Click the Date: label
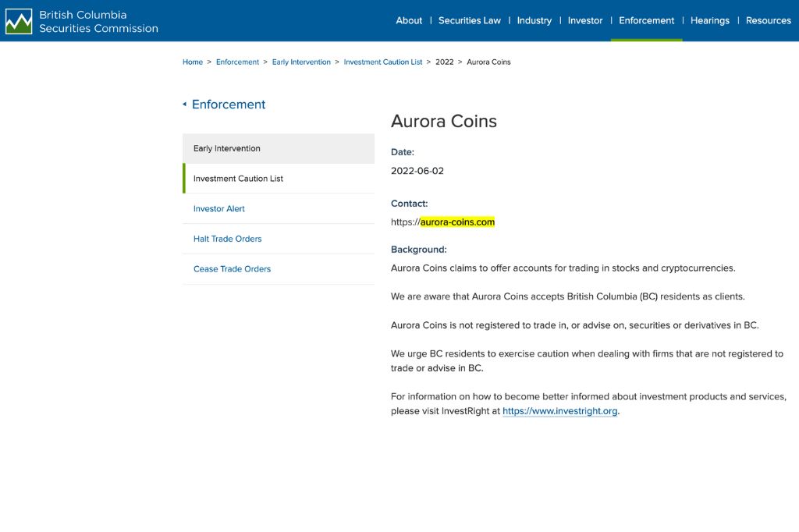 pos(403,152)
